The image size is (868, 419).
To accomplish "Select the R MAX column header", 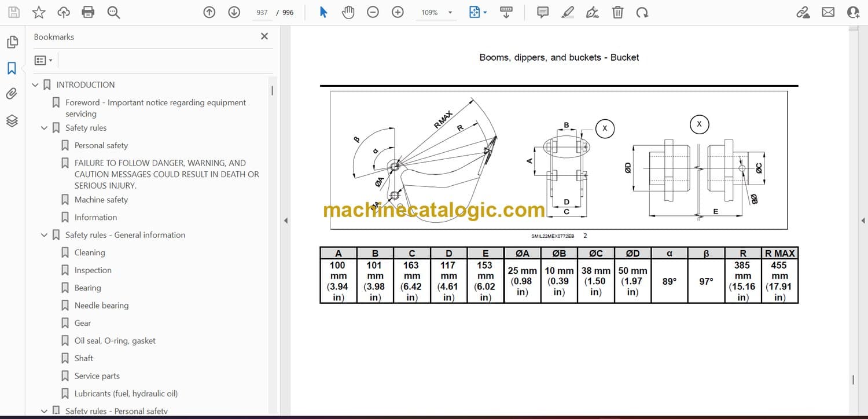I will point(780,253).
